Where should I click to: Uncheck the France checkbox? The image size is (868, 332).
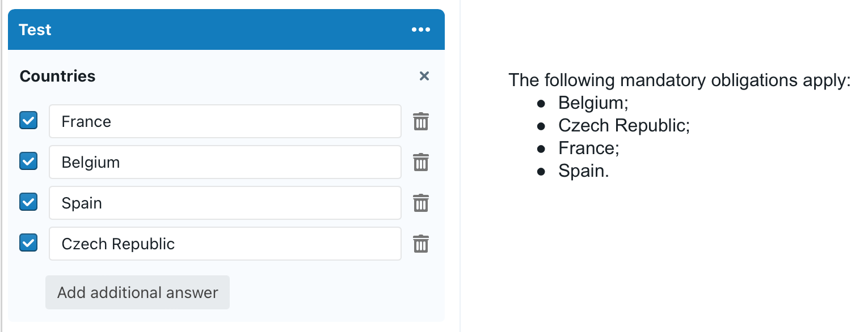click(x=28, y=121)
